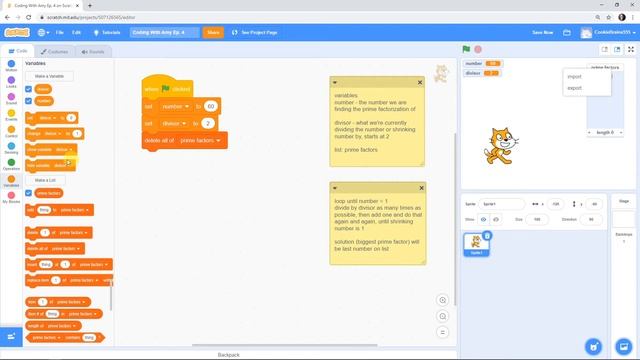The image size is (640, 360).
Task: Click Save Now
Action: 542,32
